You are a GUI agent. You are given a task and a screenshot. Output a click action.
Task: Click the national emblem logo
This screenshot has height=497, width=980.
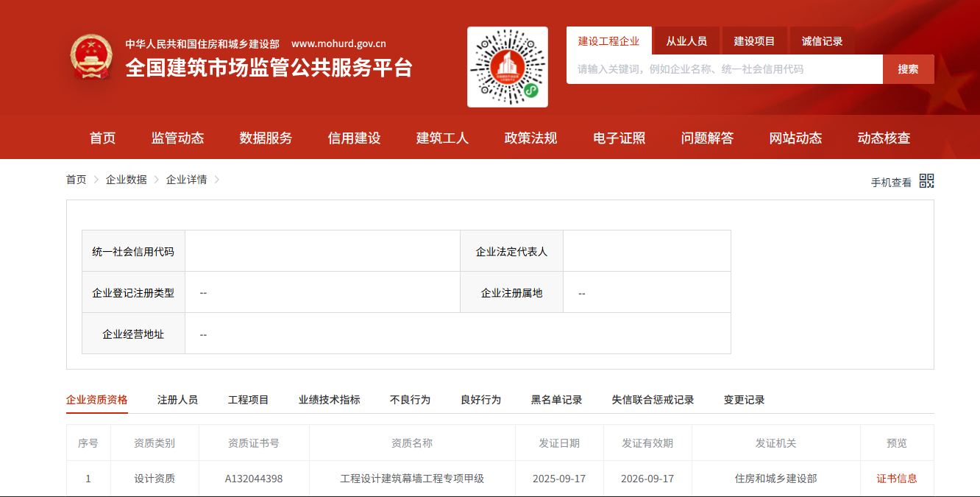[x=92, y=57]
